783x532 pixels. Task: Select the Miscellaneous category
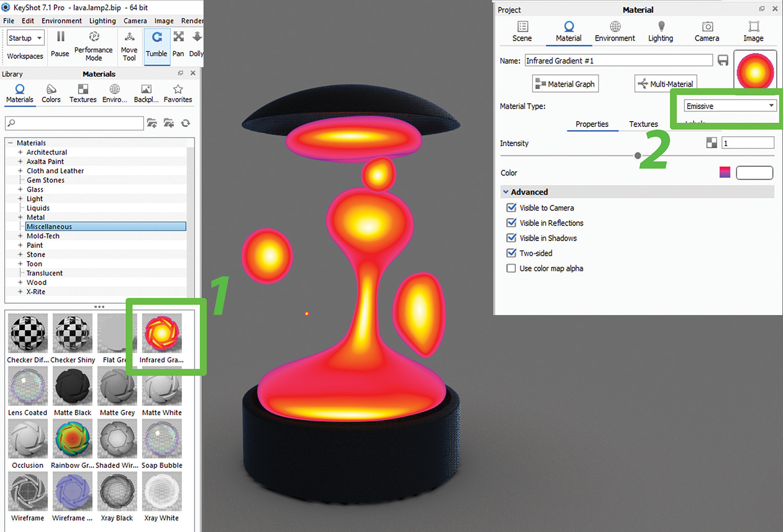[x=106, y=227]
